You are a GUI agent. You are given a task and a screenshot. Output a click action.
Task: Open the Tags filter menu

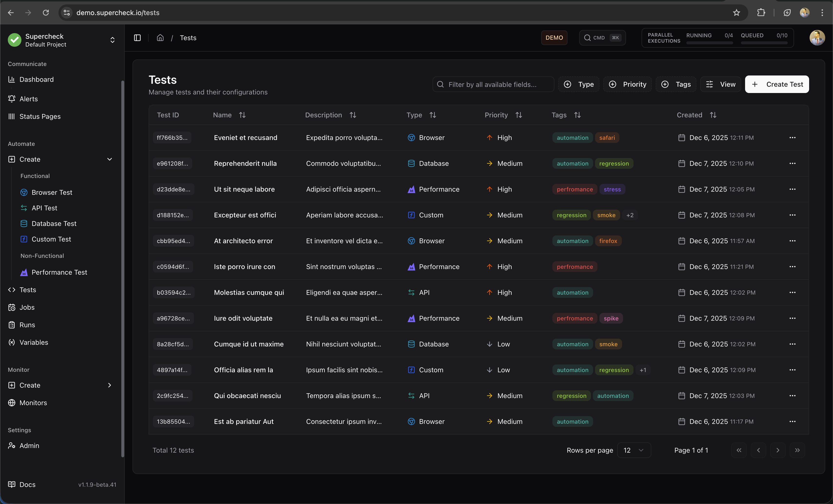(676, 84)
